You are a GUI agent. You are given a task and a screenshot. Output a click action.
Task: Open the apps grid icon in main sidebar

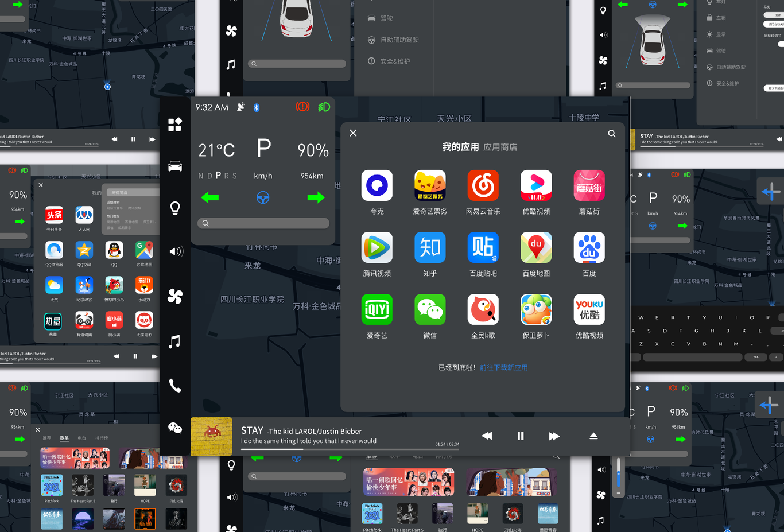(x=175, y=125)
